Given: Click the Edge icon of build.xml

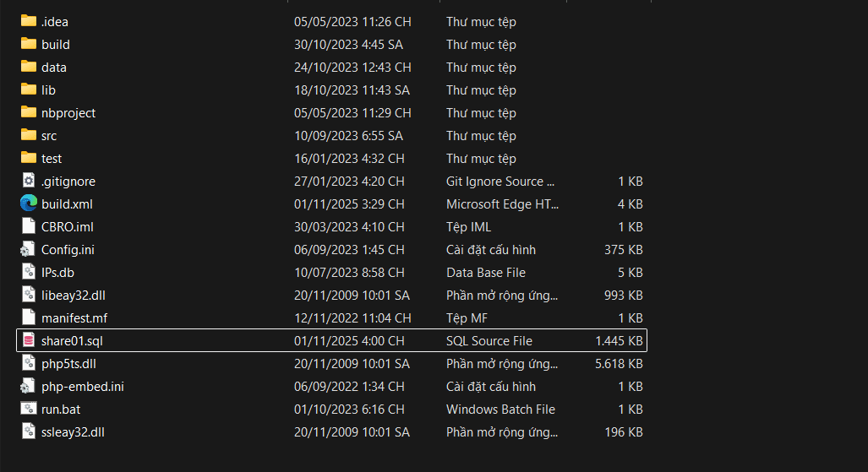Looking at the screenshot, I should (28, 203).
